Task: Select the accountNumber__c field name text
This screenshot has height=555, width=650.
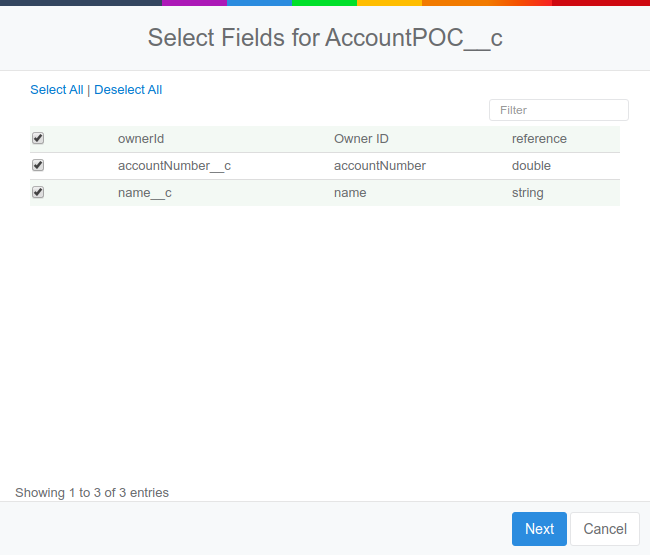Action: click(175, 166)
